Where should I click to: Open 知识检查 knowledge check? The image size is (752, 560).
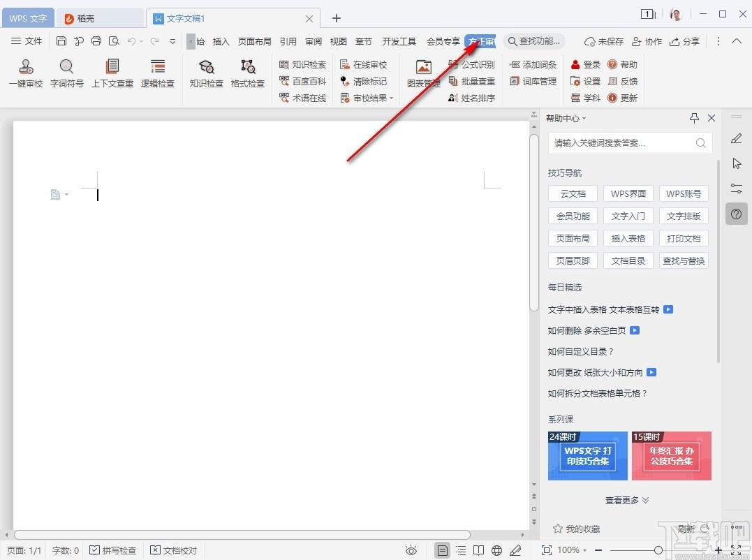coord(206,73)
